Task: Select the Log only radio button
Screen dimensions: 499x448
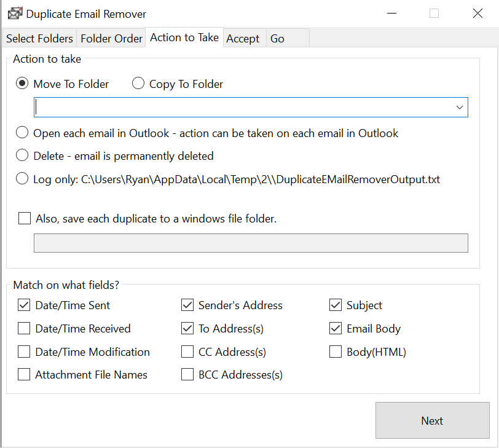Action: pos(23,179)
